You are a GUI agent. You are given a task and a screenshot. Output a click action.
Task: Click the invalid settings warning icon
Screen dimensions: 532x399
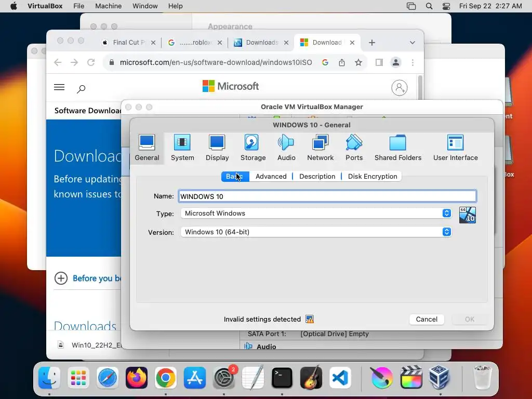click(x=310, y=320)
